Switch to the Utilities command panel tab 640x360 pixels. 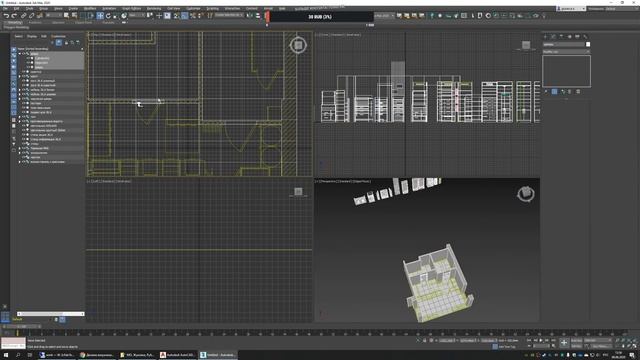coord(585,36)
